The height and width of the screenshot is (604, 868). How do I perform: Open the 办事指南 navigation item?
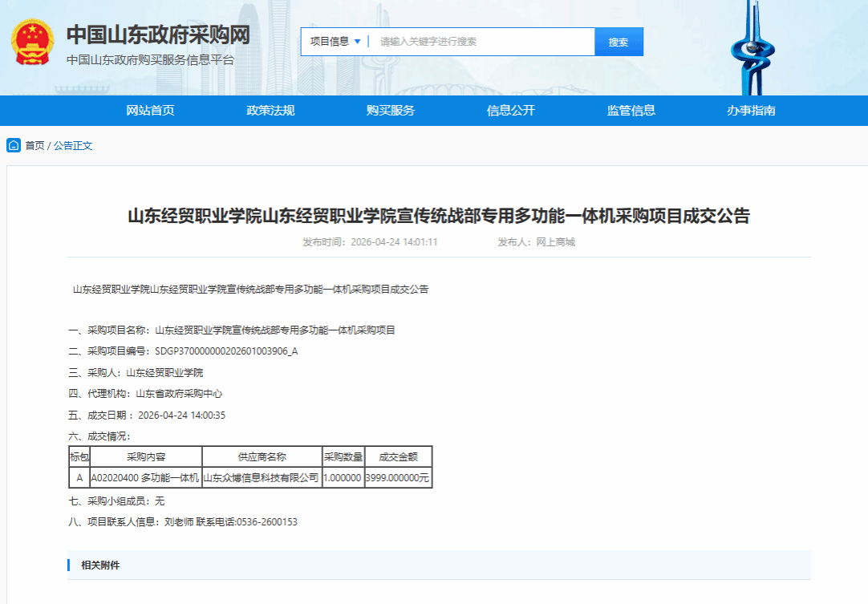751,110
